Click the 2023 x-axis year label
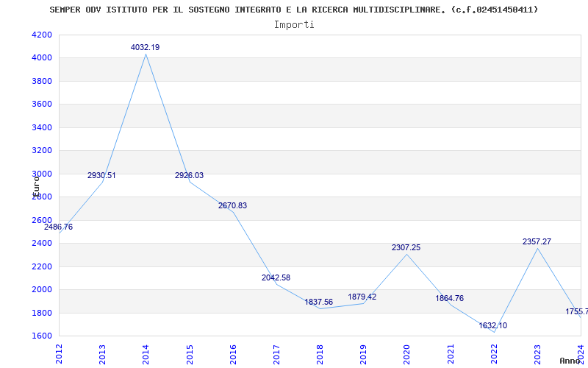Viewport: 588px width, 368px height. click(x=538, y=354)
